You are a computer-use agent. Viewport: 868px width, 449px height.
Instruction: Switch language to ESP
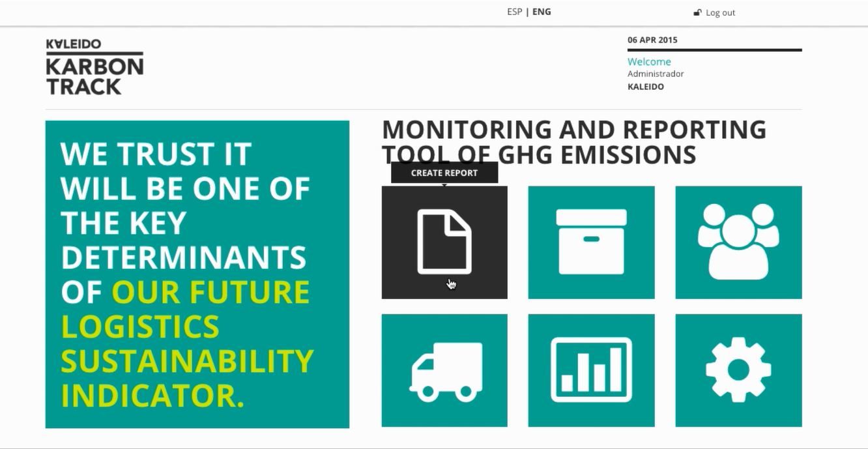pyautogui.click(x=514, y=12)
